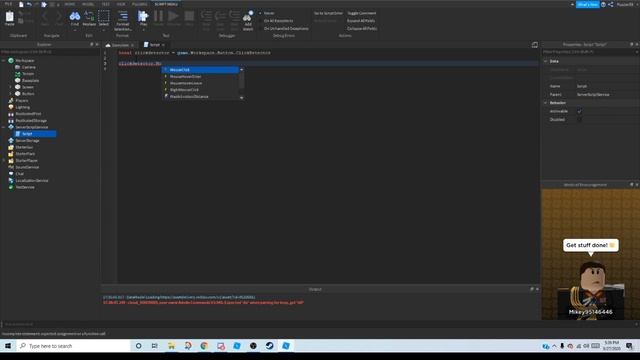Viewport: 640px width, 360px height.
Task: Click the undo arrow in quick access bar
Action: (29, 4)
